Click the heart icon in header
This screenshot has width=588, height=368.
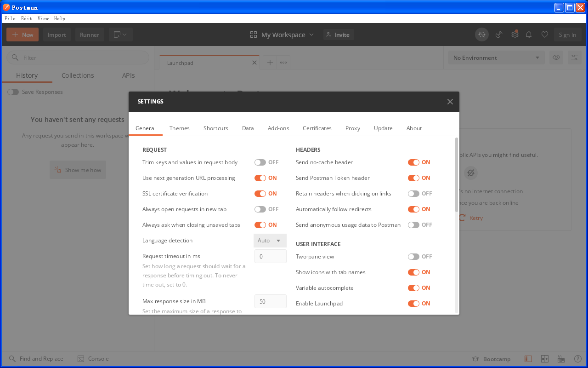545,34
